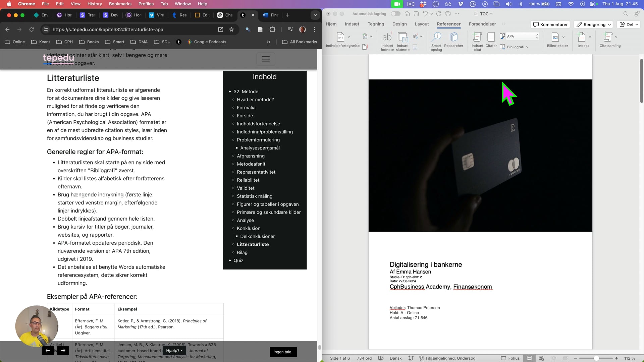Expand the Redigering mode dropdown
The width and height of the screenshot is (644, 362).
pos(609,24)
